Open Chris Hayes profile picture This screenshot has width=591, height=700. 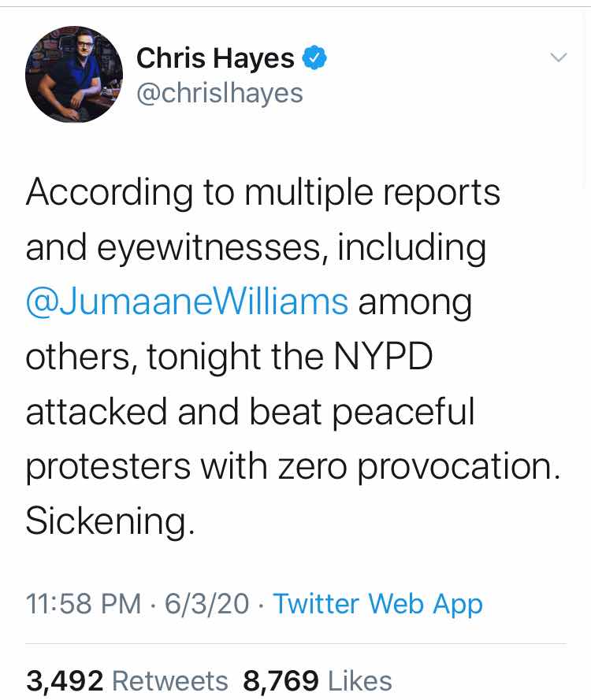[74, 74]
